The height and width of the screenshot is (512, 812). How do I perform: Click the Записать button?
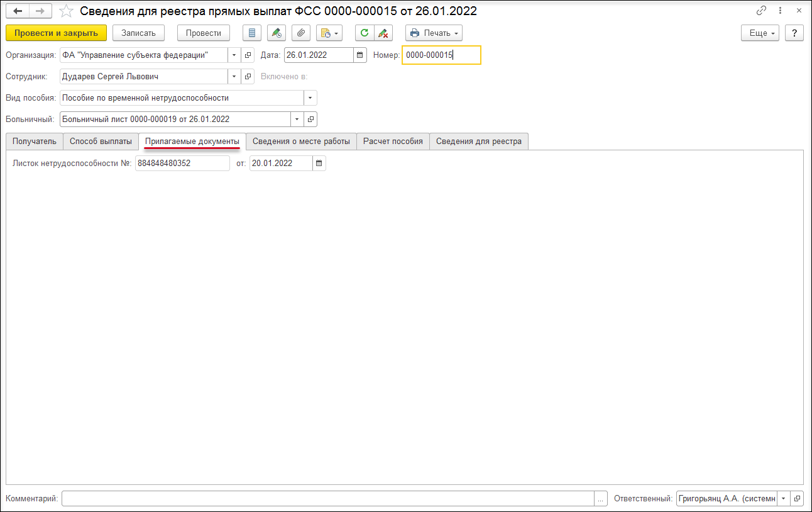(138, 33)
